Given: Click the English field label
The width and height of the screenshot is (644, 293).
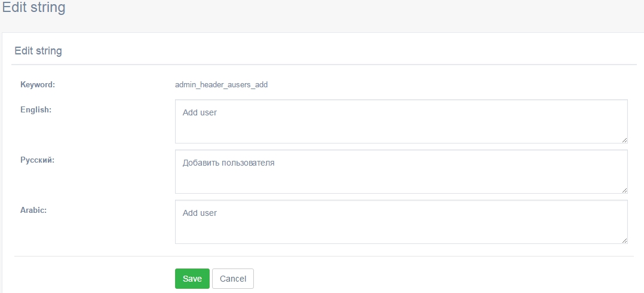Looking at the screenshot, I should click(x=36, y=109).
